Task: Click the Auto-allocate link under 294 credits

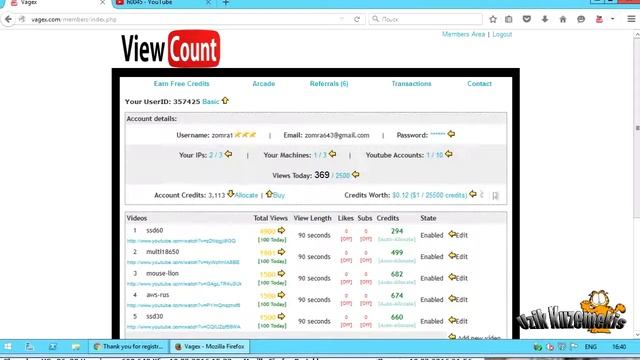Action: coord(396,239)
